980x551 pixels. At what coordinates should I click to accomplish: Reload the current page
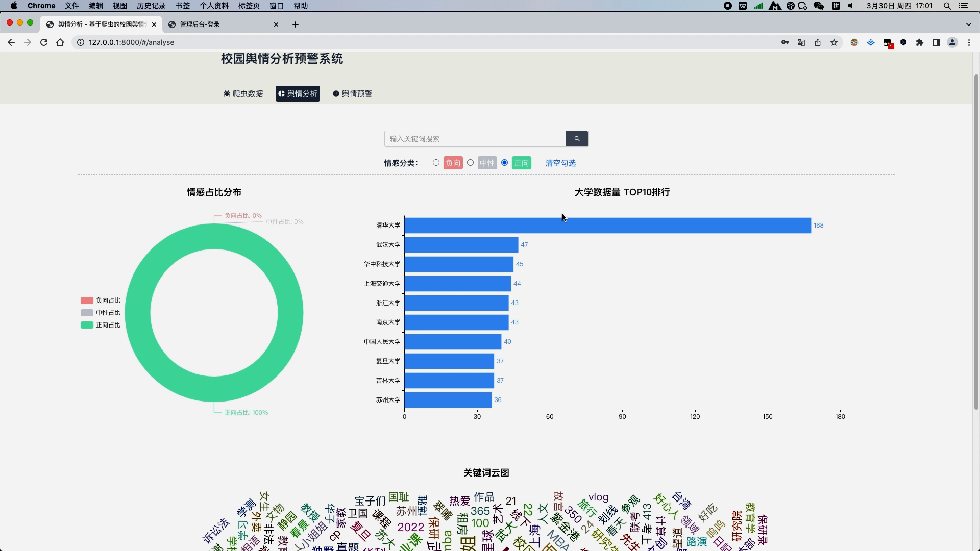tap(44, 42)
